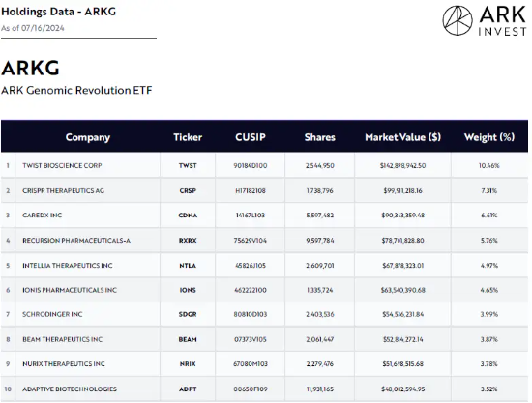The height and width of the screenshot is (403, 532).
Task: Select CUSIP H17182108 cell
Action: pos(251,190)
